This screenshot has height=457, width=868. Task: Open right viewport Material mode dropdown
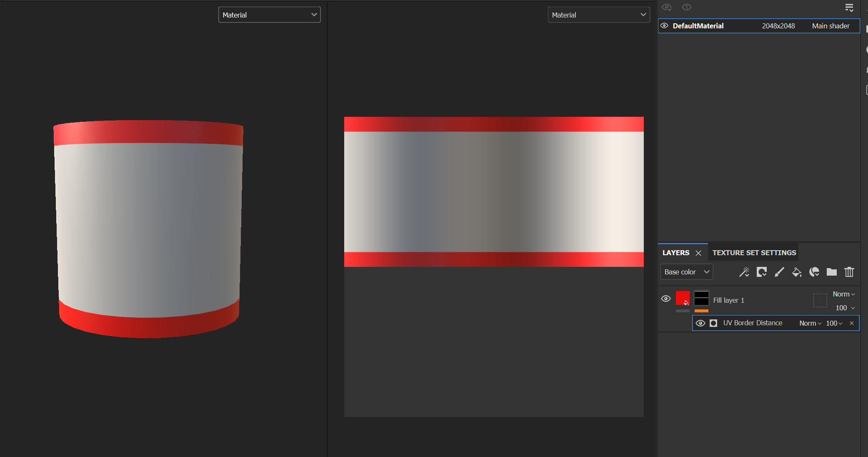tap(598, 15)
